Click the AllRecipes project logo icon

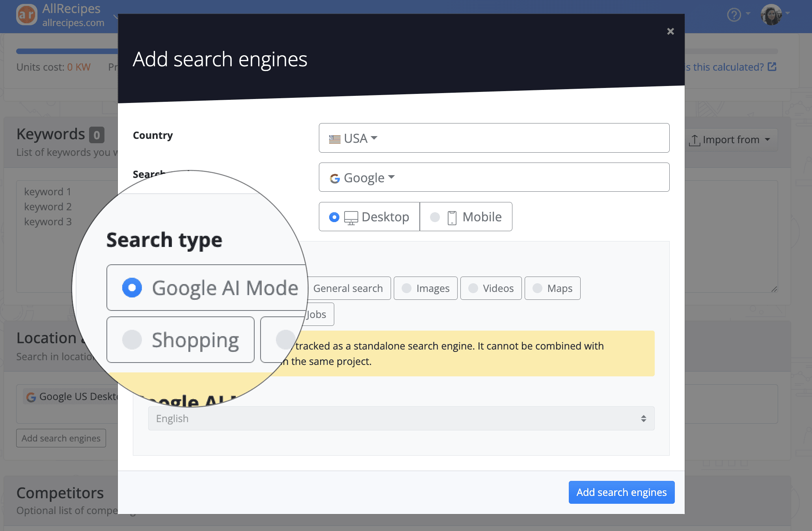(26, 15)
